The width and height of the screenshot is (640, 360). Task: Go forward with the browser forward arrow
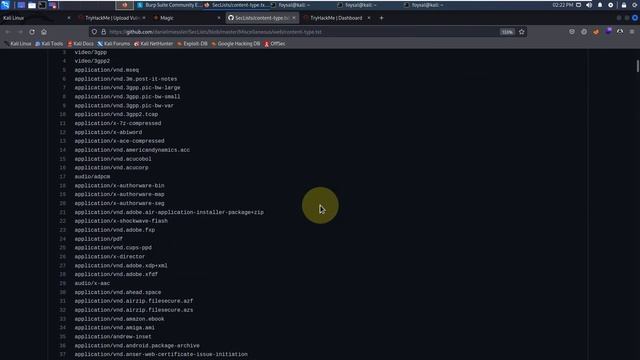tap(20, 32)
